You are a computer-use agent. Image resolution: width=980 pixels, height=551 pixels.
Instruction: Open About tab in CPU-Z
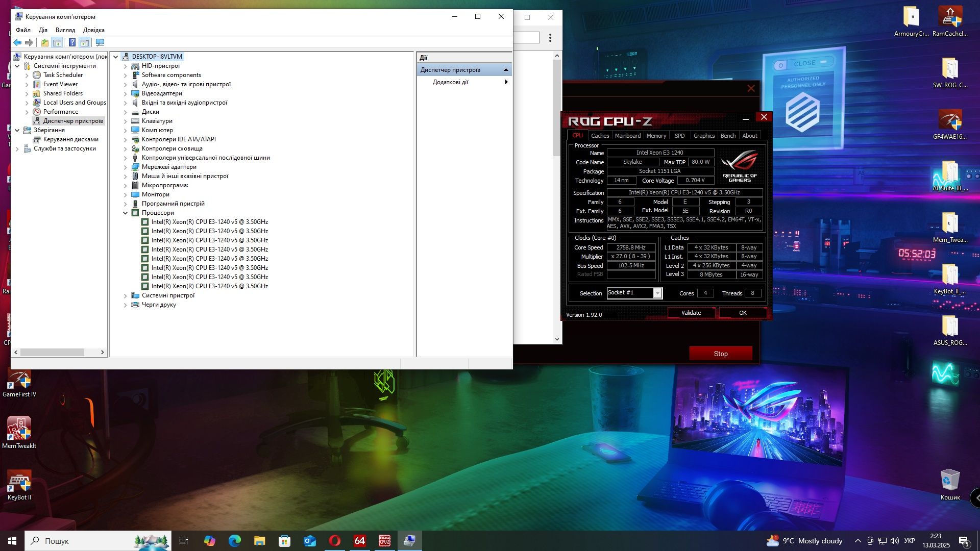[749, 136]
